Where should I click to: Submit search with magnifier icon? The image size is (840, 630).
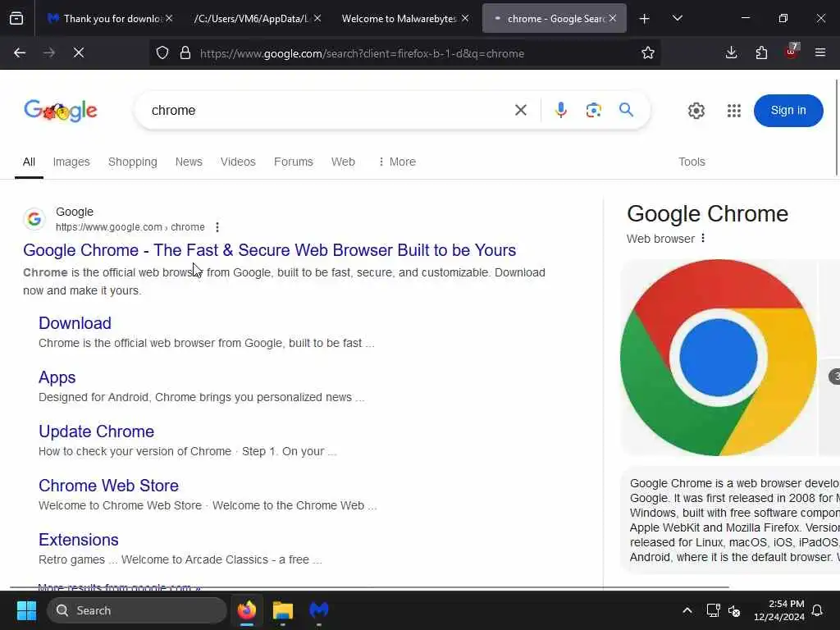(626, 111)
